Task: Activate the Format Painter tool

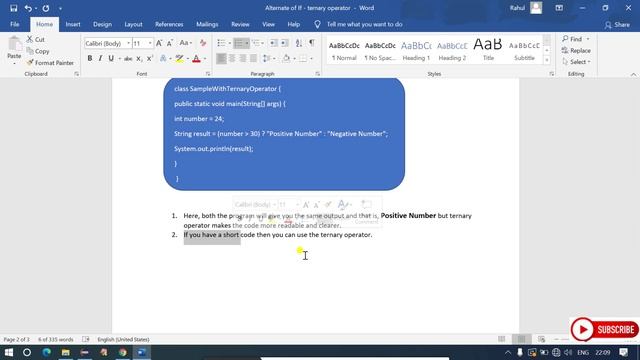Action: (50, 63)
